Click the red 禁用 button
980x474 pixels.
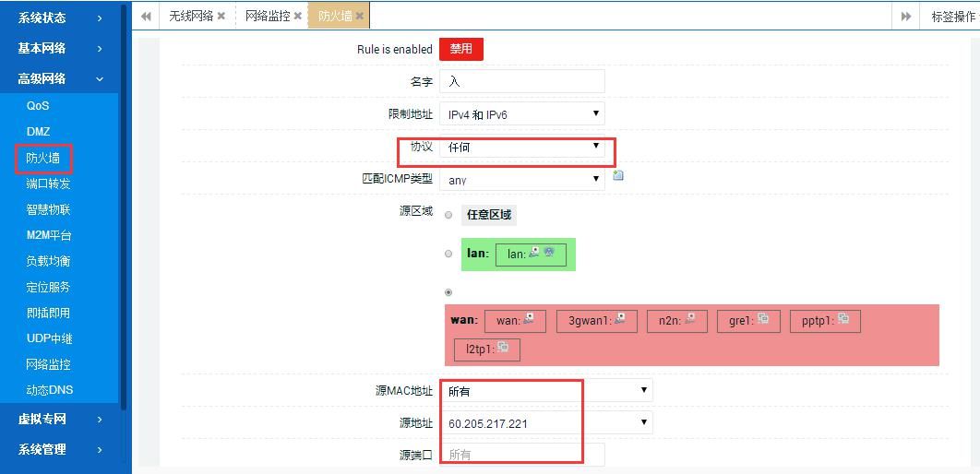[461, 49]
